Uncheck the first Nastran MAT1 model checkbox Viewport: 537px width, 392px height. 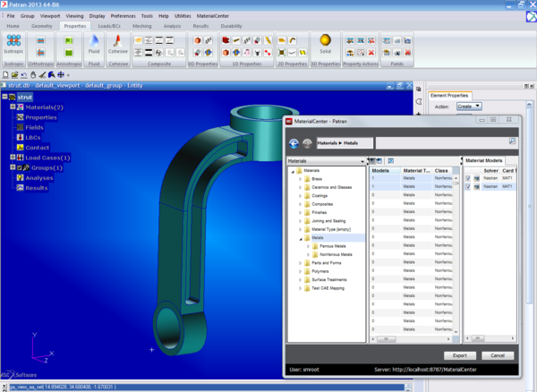(467, 177)
